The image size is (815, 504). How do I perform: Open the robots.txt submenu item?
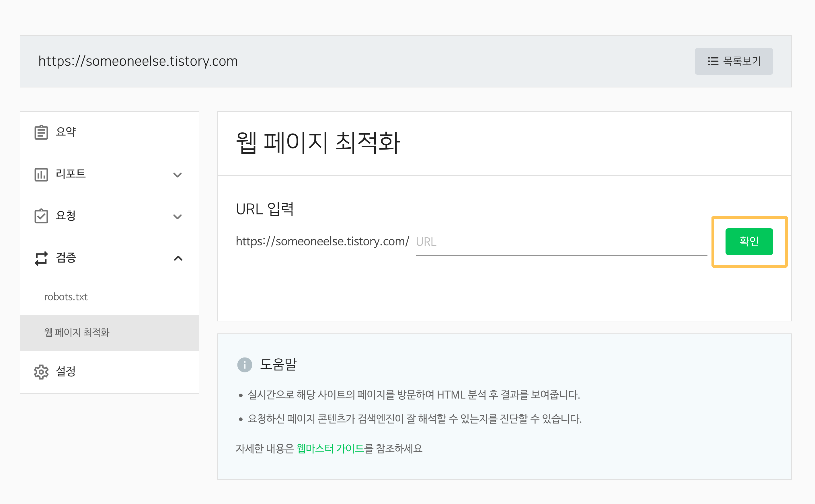(x=66, y=297)
